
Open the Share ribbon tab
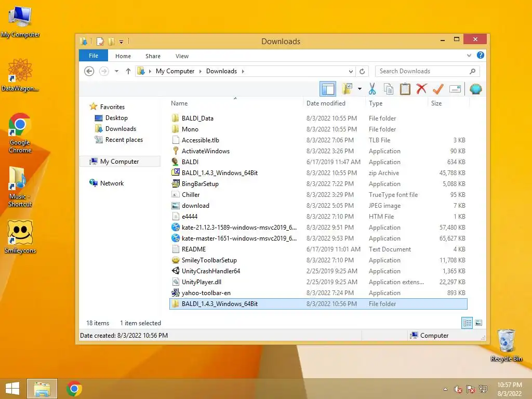pyautogui.click(x=153, y=56)
